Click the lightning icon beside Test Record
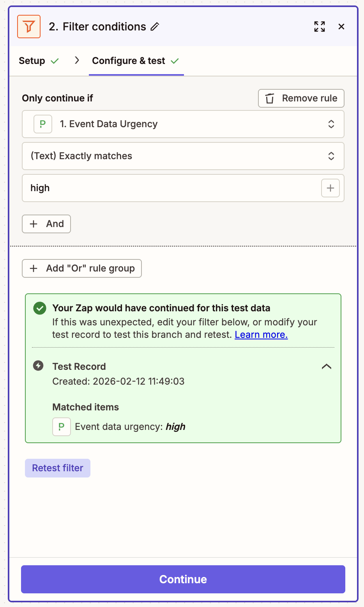Viewport: 364px width, 607px height. pos(39,366)
